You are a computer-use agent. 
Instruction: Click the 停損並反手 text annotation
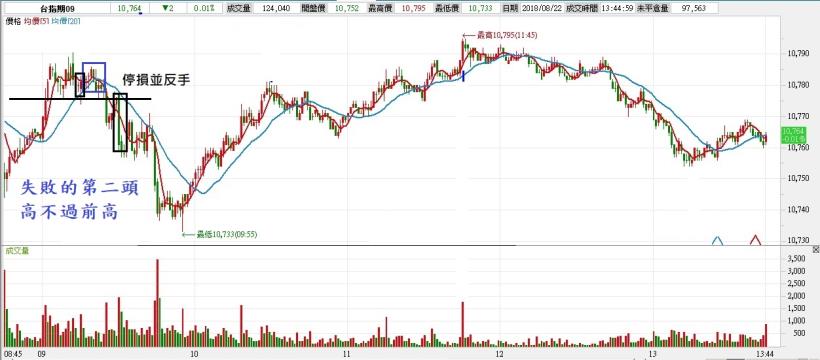point(155,80)
